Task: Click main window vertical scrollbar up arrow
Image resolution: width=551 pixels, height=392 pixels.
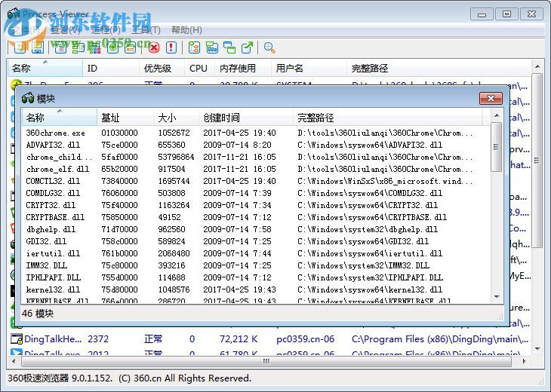Action: tap(537, 66)
